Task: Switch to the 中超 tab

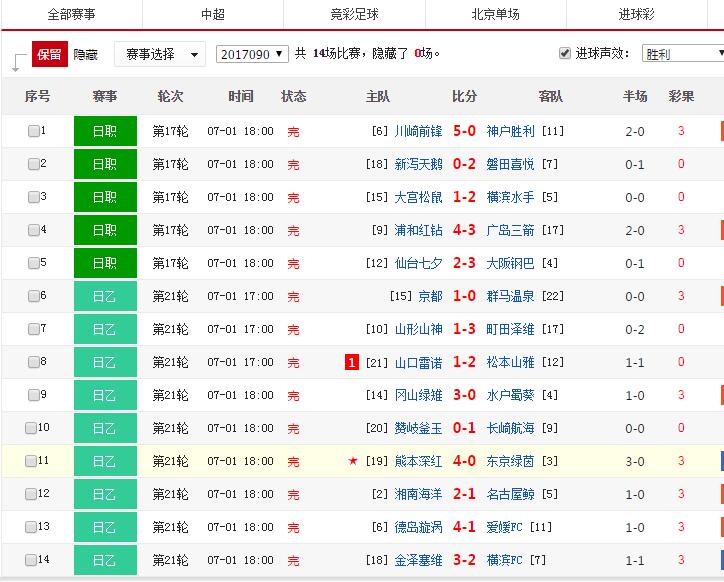Action: [213, 15]
